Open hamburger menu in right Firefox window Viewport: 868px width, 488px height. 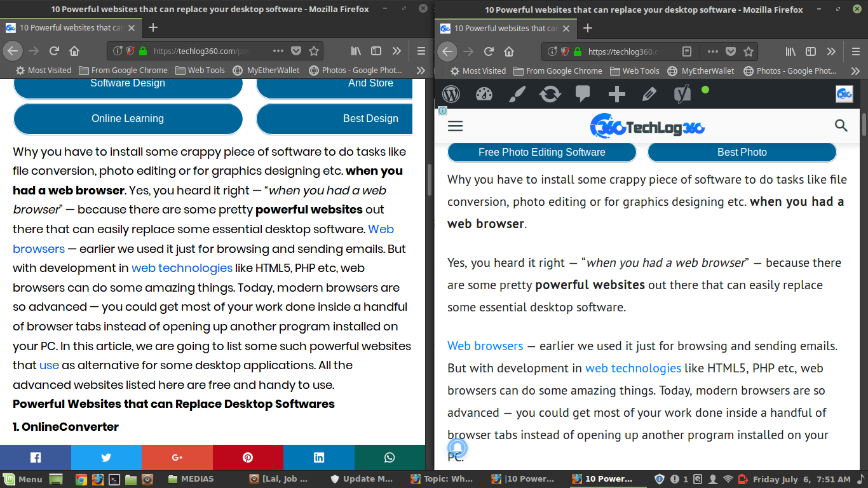click(856, 51)
